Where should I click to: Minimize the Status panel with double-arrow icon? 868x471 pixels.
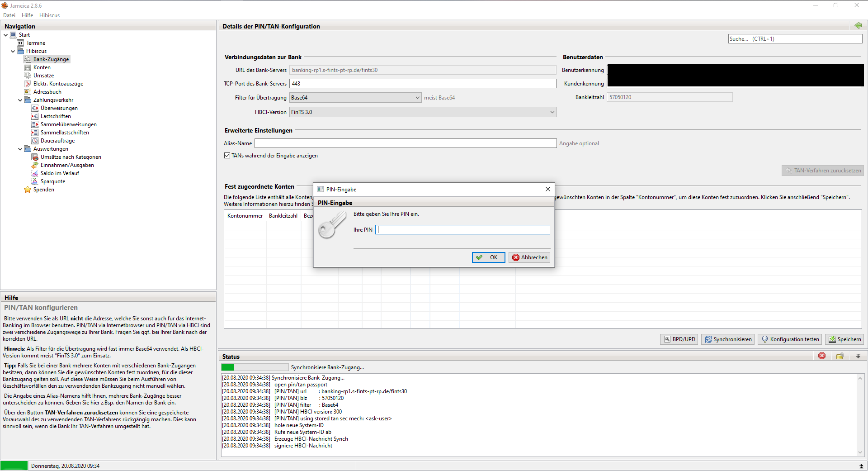[x=858, y=356]
